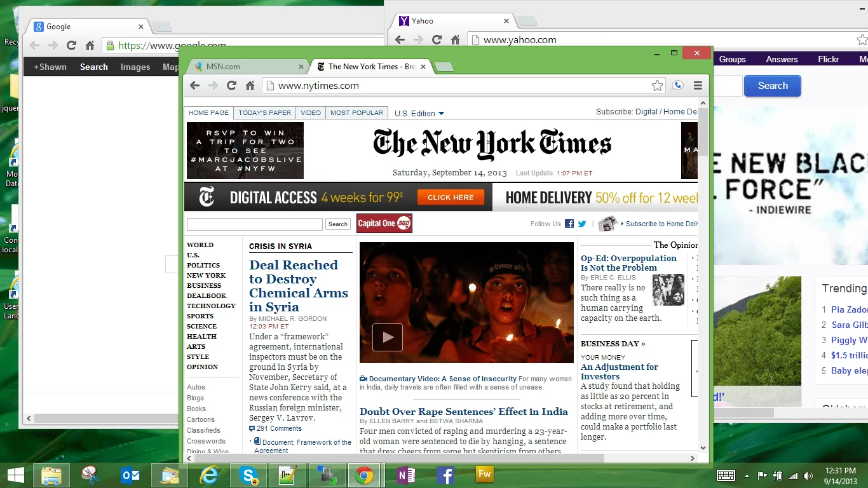This screenshot has height=488, width=868.
Task: Click the NYTimes site search input field
Action: (255, 224)
